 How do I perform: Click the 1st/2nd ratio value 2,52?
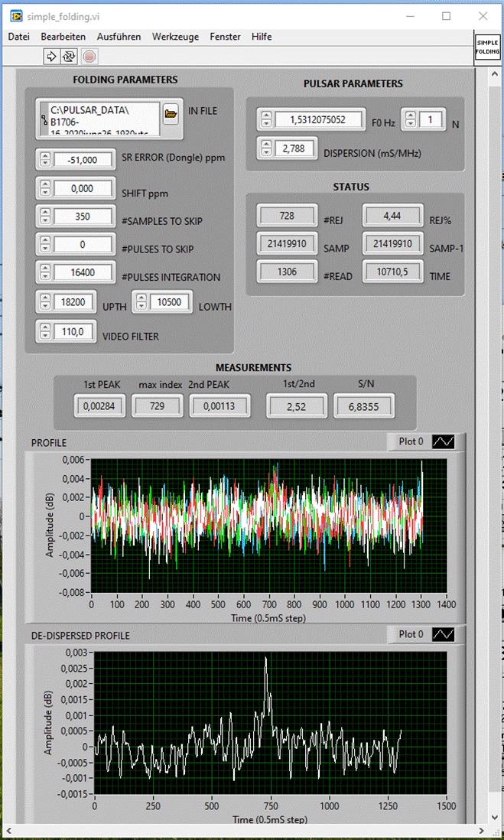tap(296, 407)
